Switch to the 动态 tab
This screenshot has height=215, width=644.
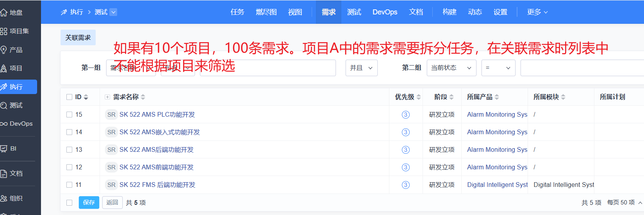(x=475, y=12)
